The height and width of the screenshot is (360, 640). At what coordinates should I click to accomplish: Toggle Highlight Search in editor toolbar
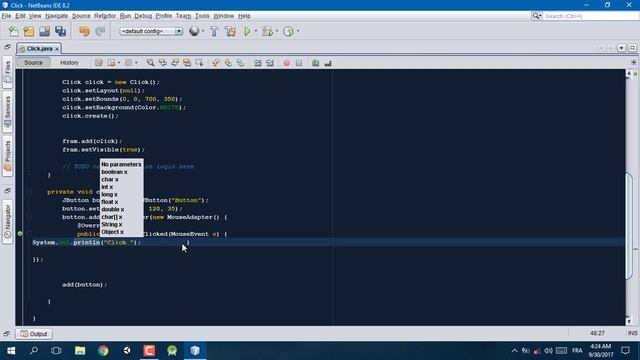(187, 63)
